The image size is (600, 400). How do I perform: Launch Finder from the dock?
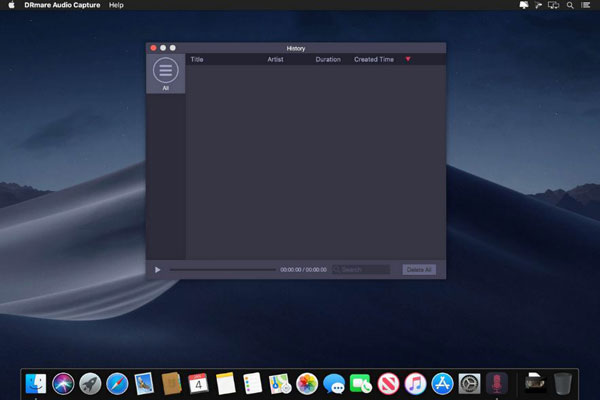[x=37, y=383]
